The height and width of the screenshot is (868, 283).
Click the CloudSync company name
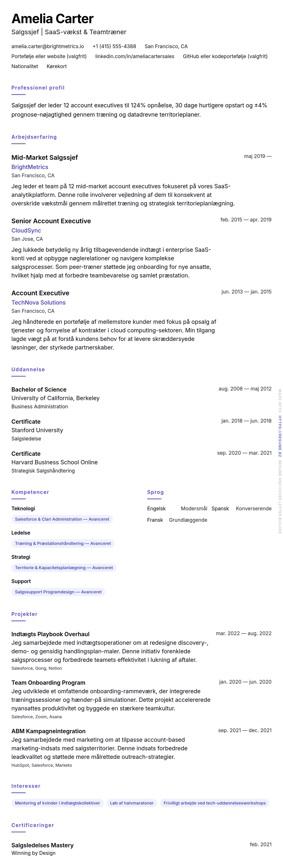click(26, 231)
